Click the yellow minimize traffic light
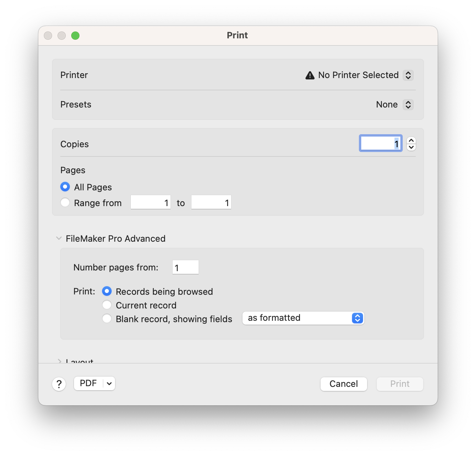This screenshot has width=476, height=456. tap(62, 35)
